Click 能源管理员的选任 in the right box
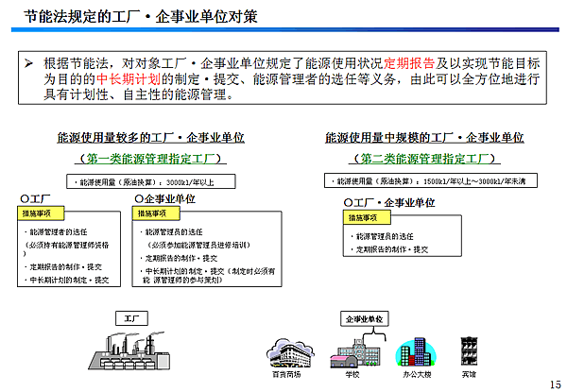 pos(385,236)
